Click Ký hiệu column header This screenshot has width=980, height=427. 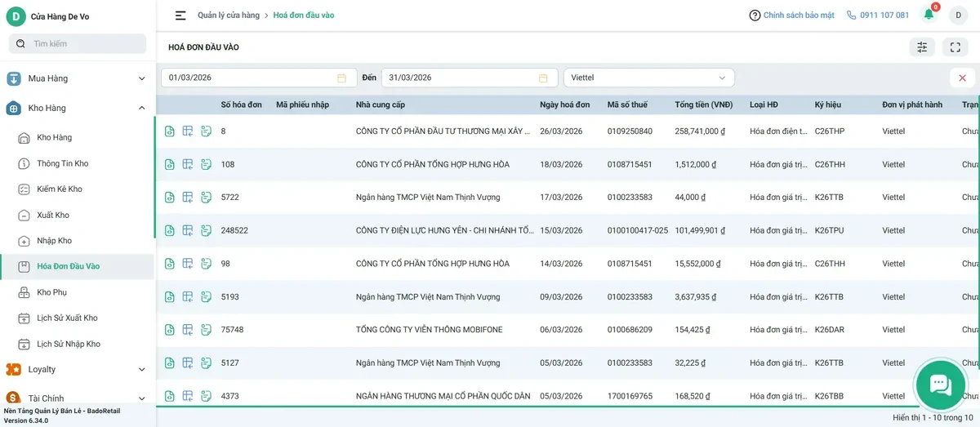pos(828,105)
